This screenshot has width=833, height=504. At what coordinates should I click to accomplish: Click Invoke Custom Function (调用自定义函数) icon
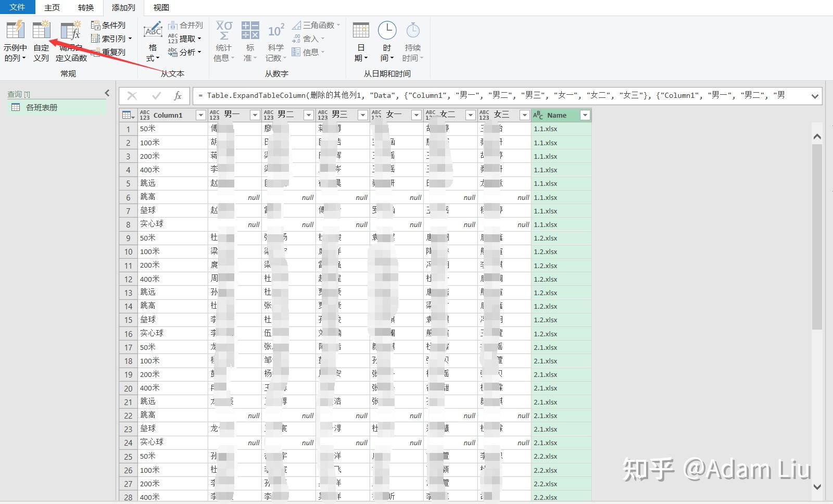tap(71, 30)
